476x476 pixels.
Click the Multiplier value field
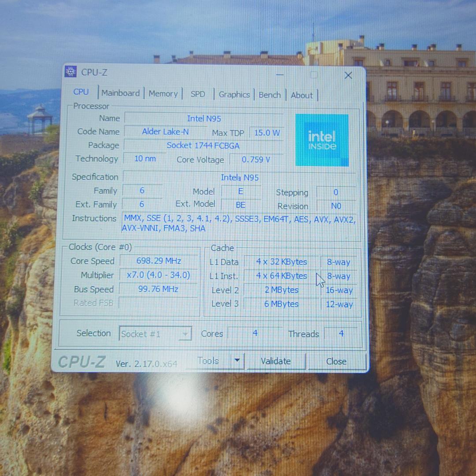point(158,275)
